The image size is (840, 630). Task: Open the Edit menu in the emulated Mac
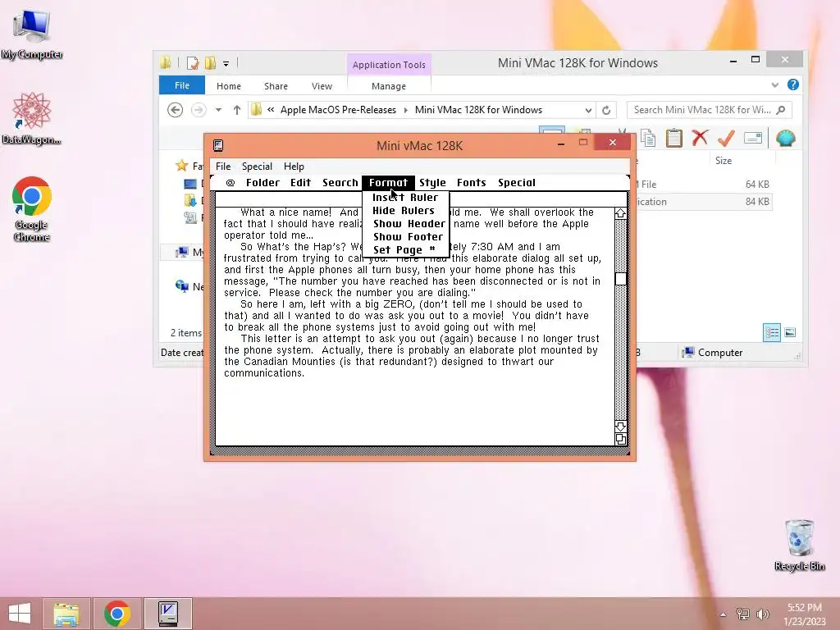300,183
